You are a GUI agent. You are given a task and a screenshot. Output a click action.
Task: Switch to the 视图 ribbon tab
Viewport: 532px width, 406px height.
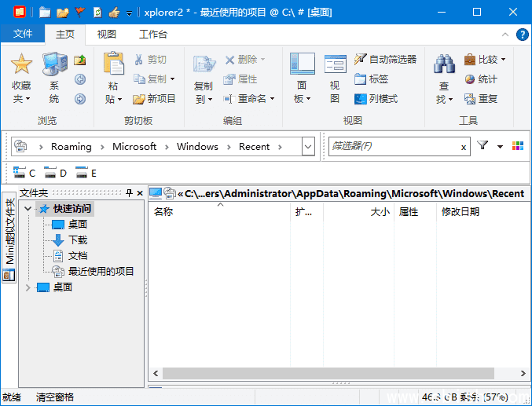pyautogui.click(x=107, y=35)
